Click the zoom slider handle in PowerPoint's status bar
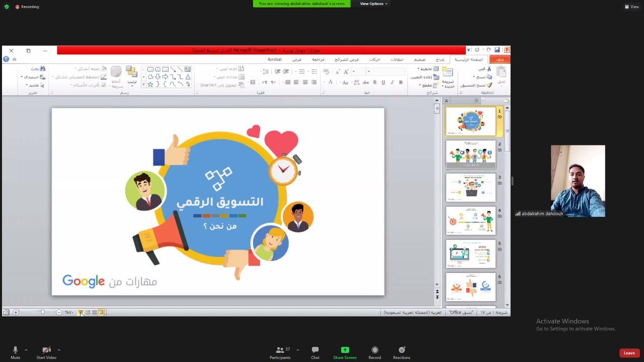This screenshot has width=644, height=362. coord(43,312)
